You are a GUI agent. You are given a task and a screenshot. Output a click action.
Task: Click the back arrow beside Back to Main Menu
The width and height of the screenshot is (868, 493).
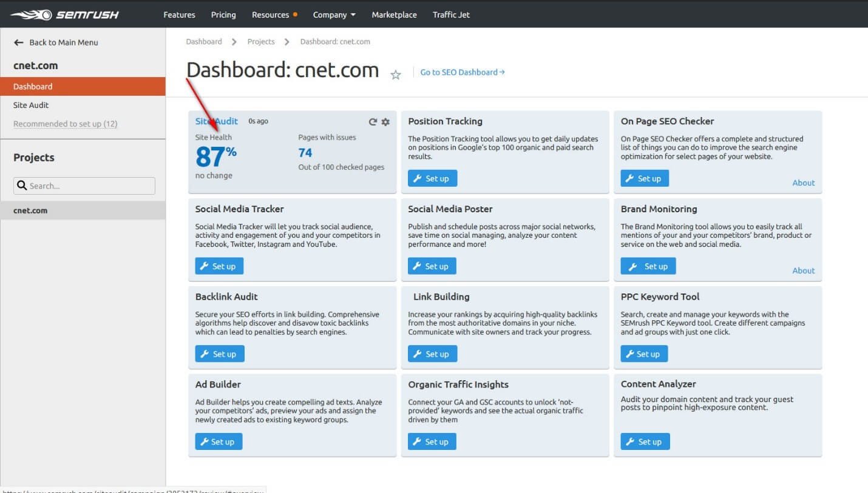point(19,42)
